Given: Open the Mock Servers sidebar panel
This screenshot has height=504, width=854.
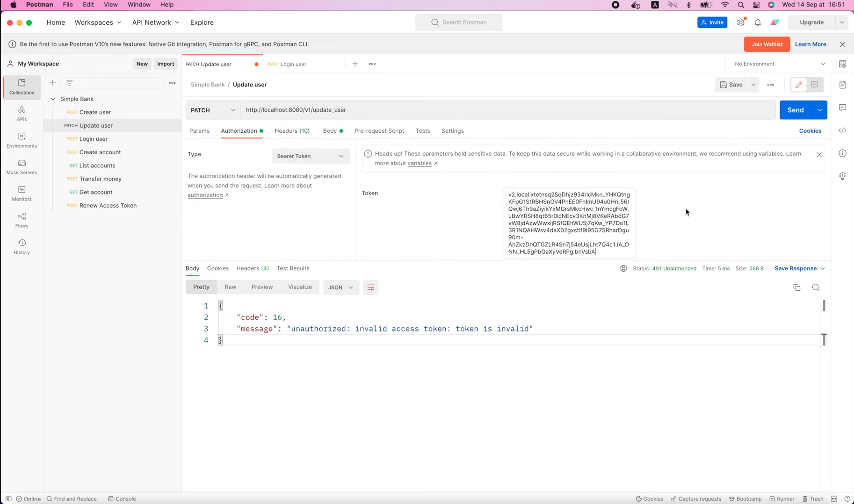Looking at the screenshot, I should 22,167.
